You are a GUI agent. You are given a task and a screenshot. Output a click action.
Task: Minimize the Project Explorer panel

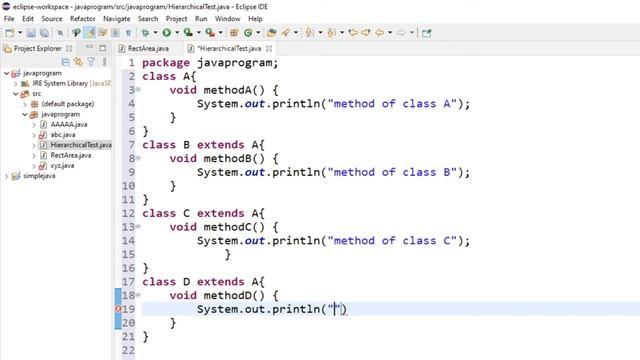pyautogui.click(x=89, y=47)
